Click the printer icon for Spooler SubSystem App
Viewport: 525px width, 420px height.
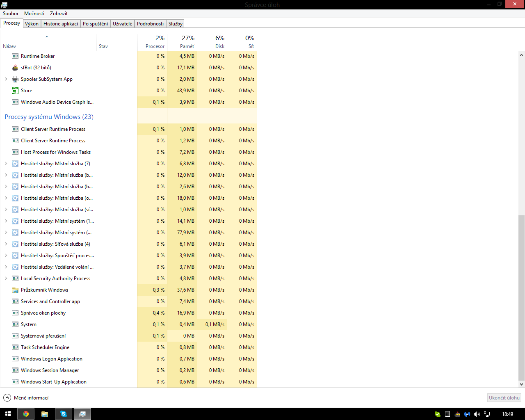click(15, 79)
